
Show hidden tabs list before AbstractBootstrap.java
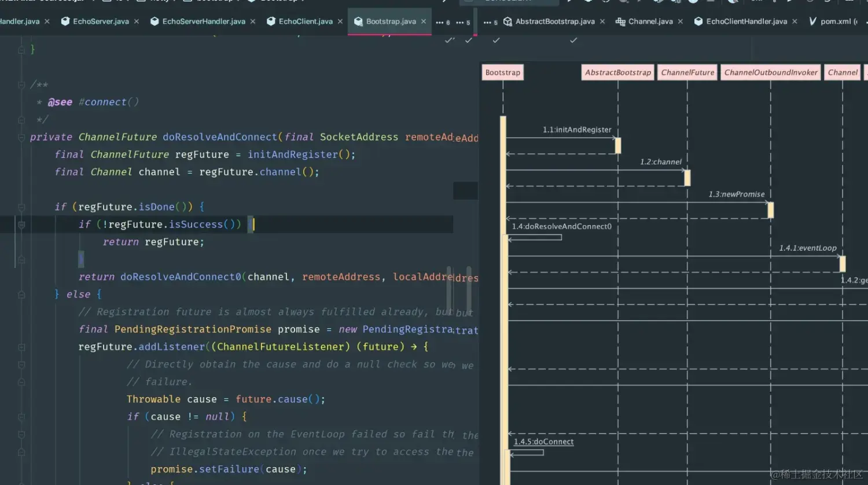point(490,23)
